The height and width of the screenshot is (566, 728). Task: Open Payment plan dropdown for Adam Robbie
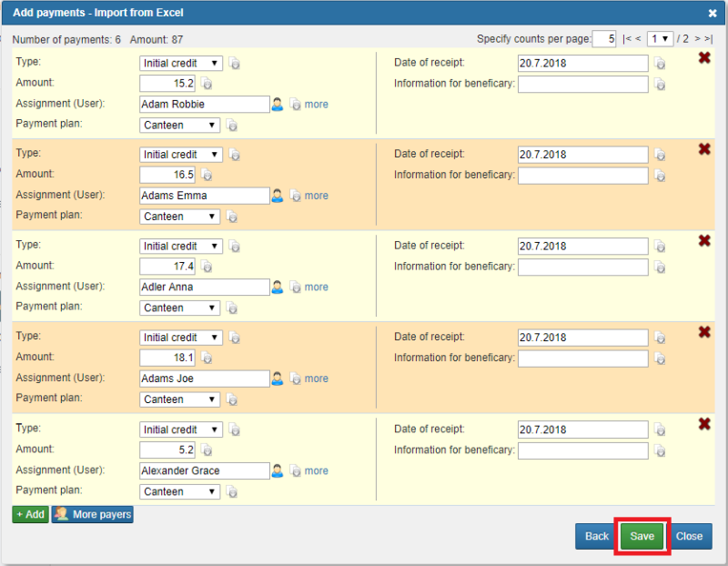point(179,125)
